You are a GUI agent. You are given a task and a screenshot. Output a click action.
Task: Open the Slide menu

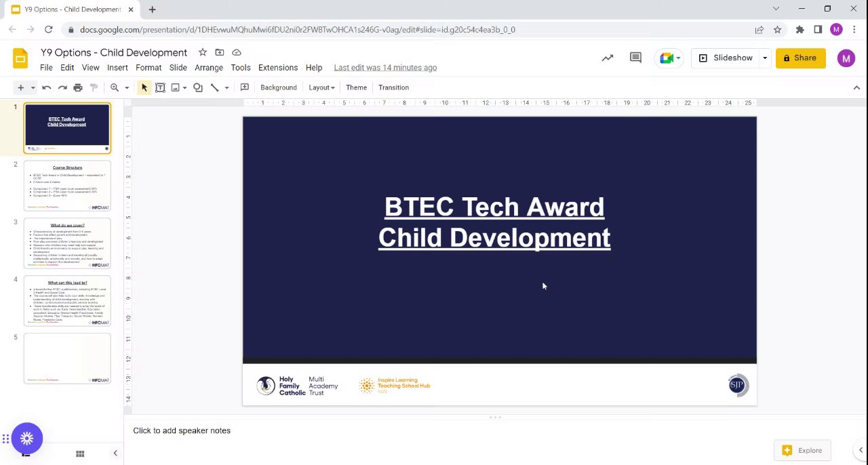pyautogui.click(x=178, y=68)
